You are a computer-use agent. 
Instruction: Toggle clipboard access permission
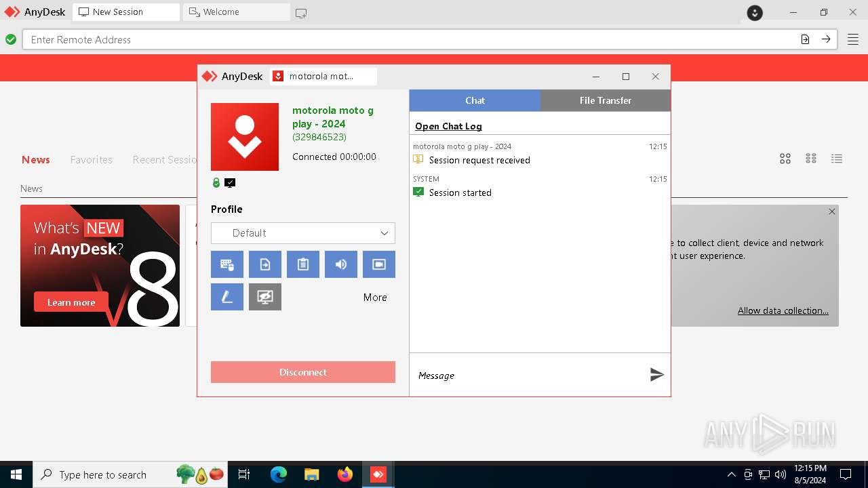[303, 264]
